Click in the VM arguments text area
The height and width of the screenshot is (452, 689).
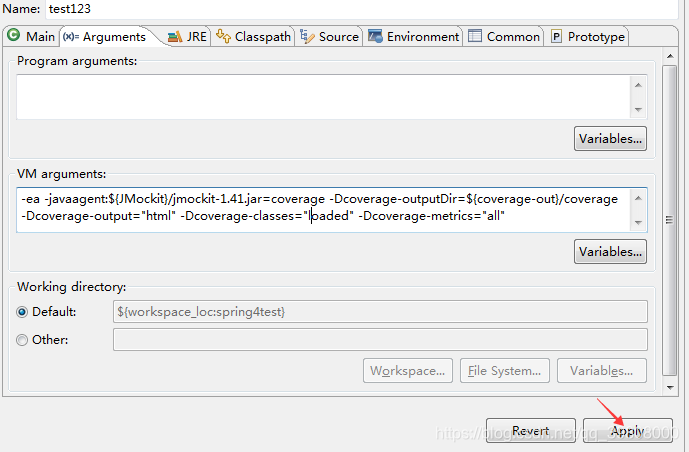(x=323, y=210)
